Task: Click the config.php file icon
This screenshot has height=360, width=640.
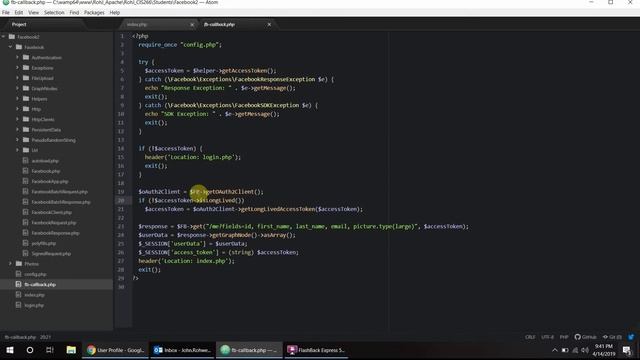Action: point(18,274)
